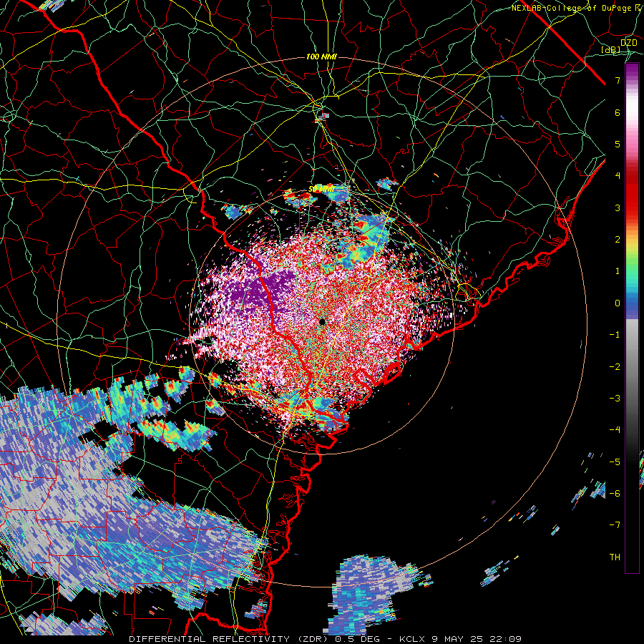The height and width of the screenshot is (644, 644).
Task: Click the '6' value on the dB scale
Action: (x=618, y=112)
